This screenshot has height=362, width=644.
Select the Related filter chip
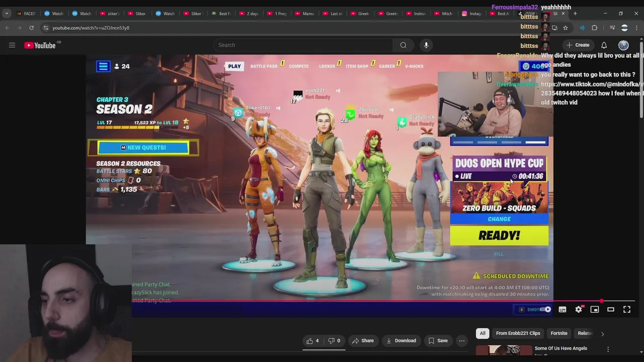coord(585,333)
